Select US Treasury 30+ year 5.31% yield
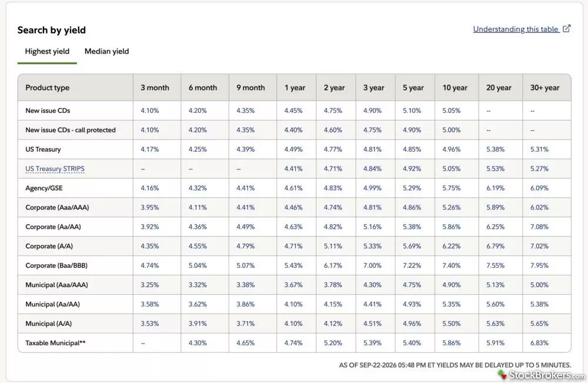The width and height of the screenshot is (588, 383). click(539, 149)
